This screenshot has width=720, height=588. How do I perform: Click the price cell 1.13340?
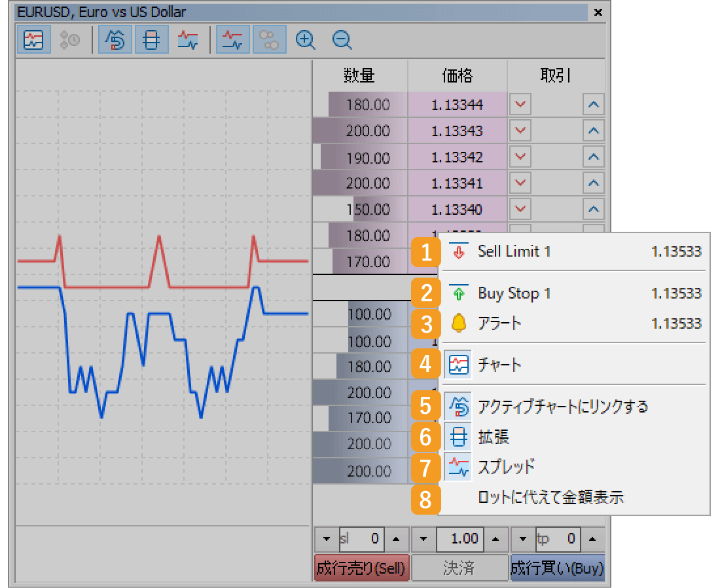coord(458,210)
